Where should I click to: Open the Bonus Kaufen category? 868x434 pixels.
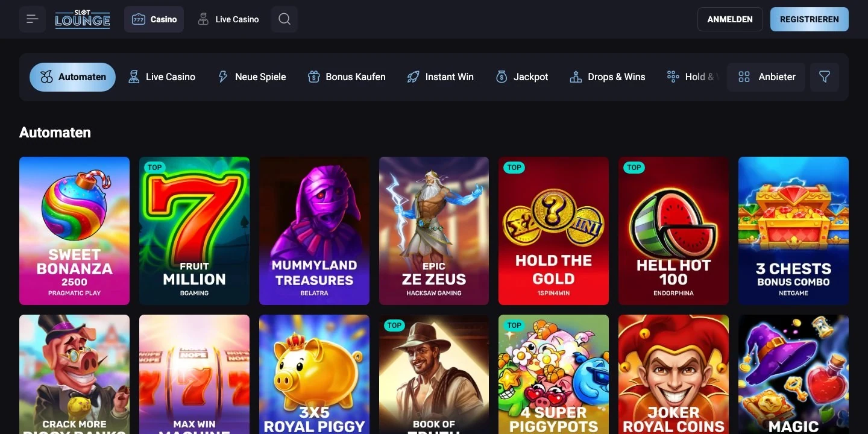pyautogui.click(x=347, y=77)
